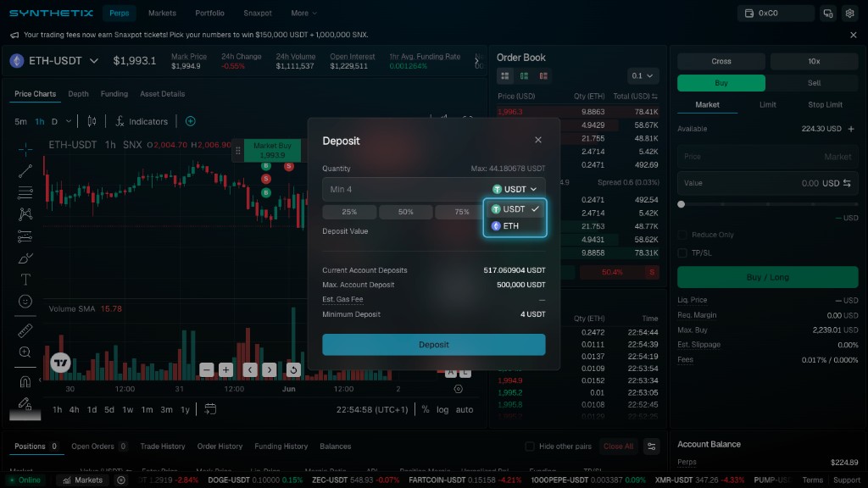Choose USDT from token list
Screen dimensions: 868x488
[515, 209]
